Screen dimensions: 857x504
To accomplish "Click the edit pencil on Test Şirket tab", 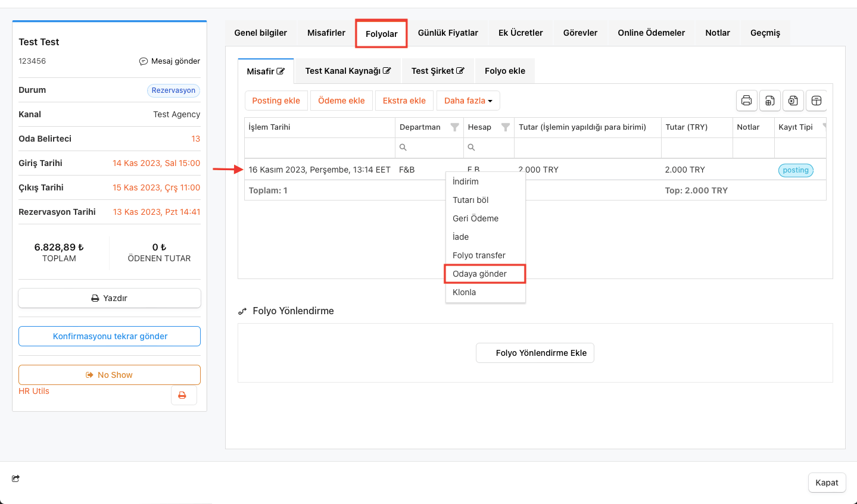I will 460,71.
